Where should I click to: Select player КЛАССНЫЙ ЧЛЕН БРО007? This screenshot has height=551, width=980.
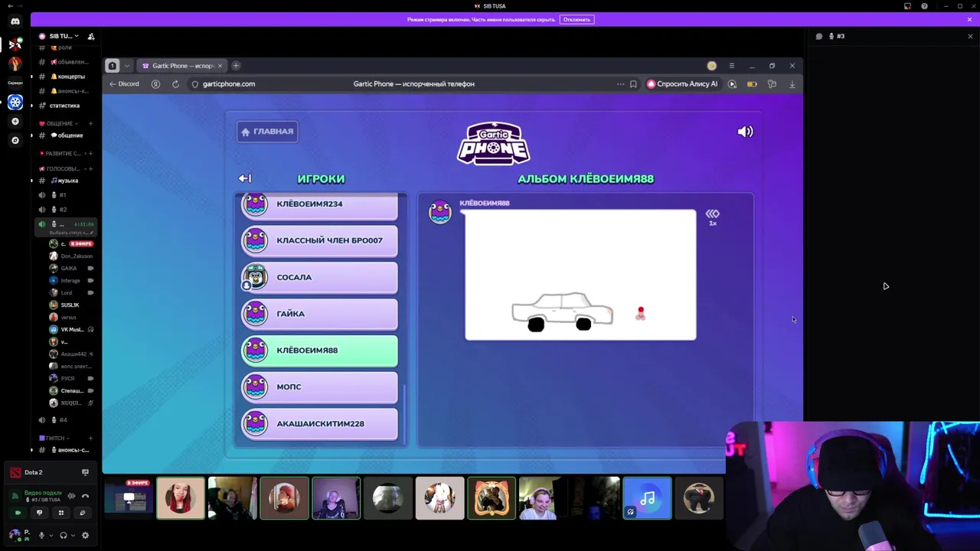pyautogui.click(x=320, y=240)
